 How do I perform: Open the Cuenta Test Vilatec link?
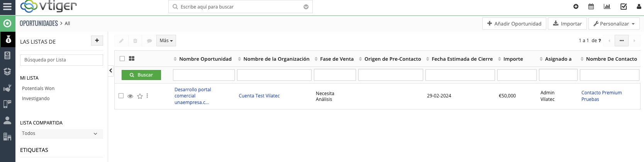coord(259,96)
